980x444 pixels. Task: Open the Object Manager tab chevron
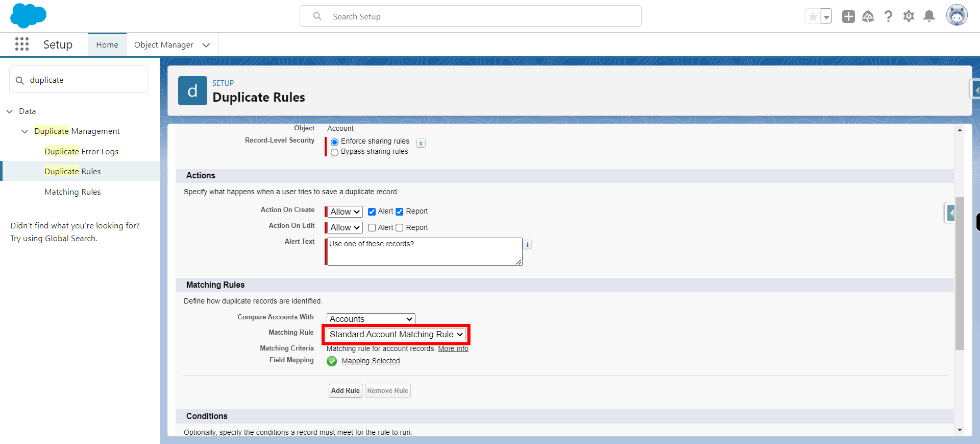(x=206, y=45)
